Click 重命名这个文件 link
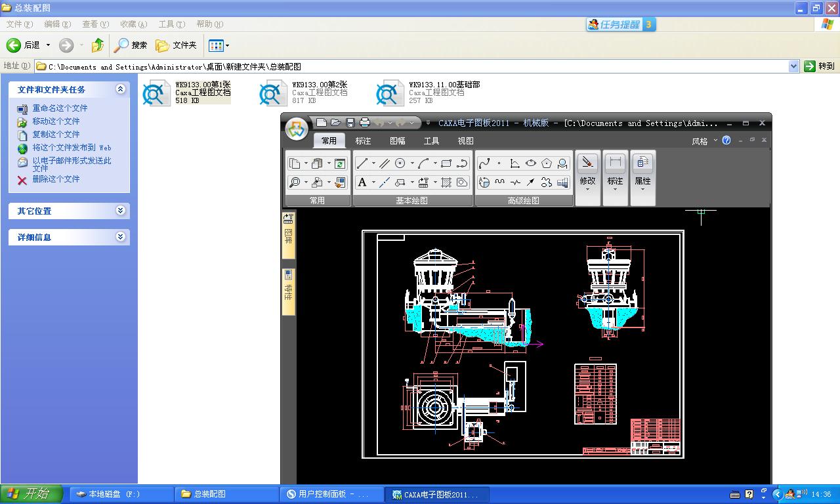840x504 pixels. click(x=60, y=108)
